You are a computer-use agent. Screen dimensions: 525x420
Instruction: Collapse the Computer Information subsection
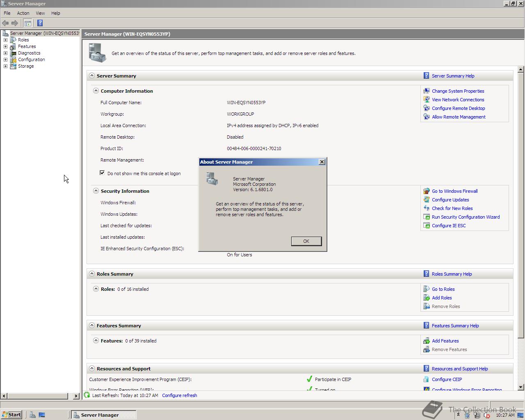click(x=96, y=91)
